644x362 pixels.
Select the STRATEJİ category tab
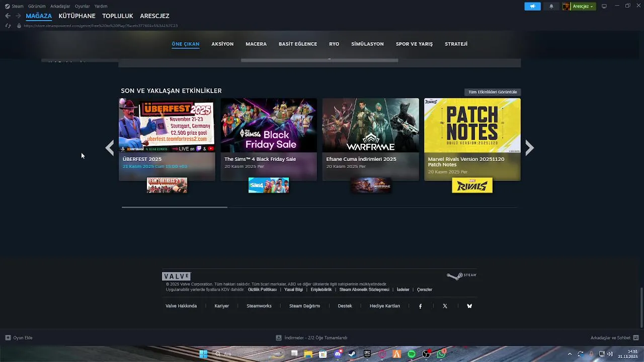click(x=456, y=44)
